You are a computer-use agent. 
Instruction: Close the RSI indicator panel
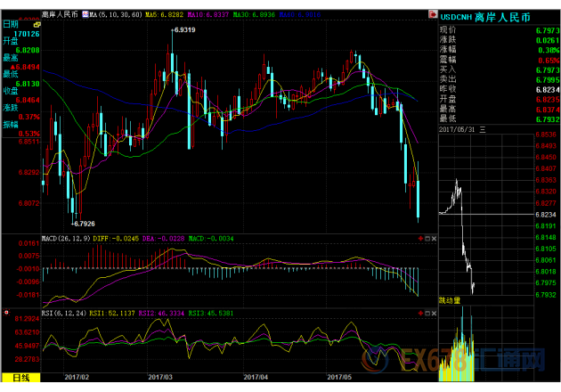coord(434,314)
